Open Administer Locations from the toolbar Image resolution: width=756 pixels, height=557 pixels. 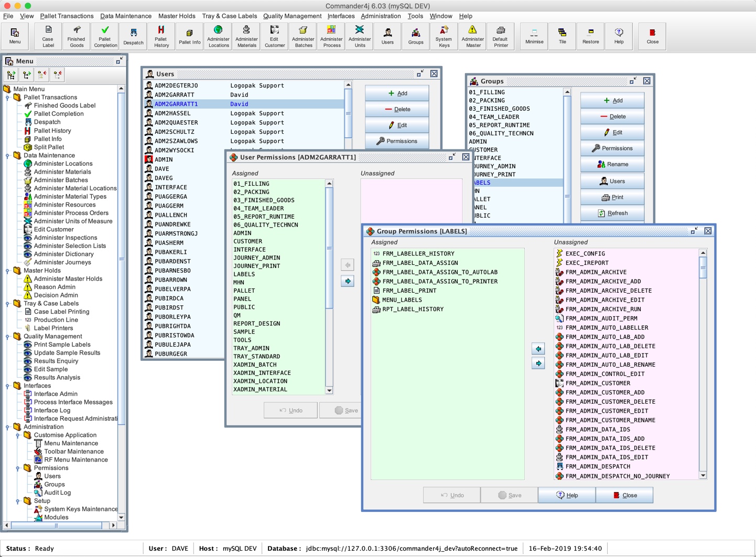(x=218, y=36)
